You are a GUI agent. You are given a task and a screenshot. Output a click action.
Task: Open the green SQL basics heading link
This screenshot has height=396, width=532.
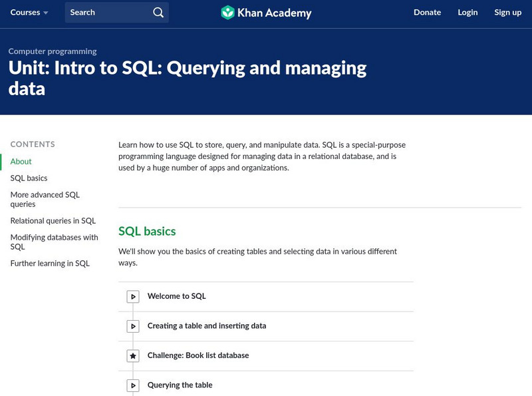(x=147, y=232)
